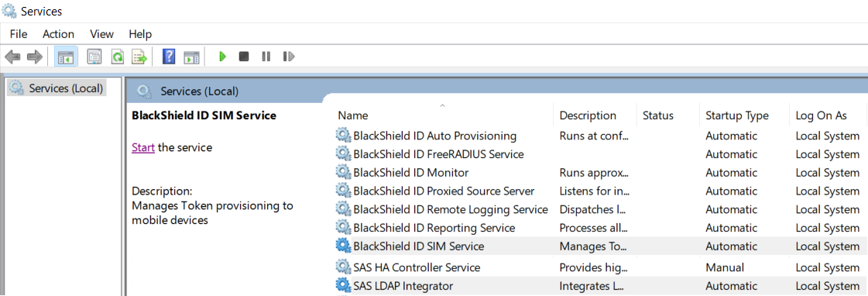This screenshot has height=296, width=868.
Task: Open the View menu
Action: coord(102,34)
